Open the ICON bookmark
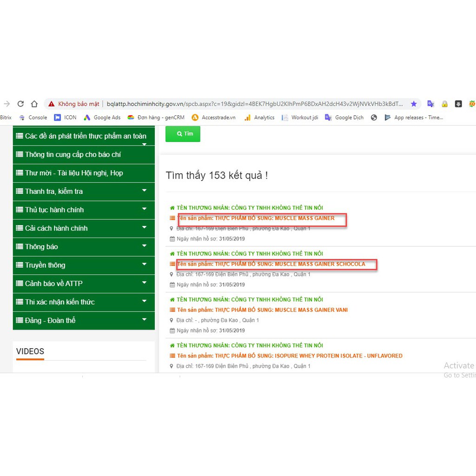Image resolution: width=476 pixels, height=476 pixels. (x=65, y=118)
